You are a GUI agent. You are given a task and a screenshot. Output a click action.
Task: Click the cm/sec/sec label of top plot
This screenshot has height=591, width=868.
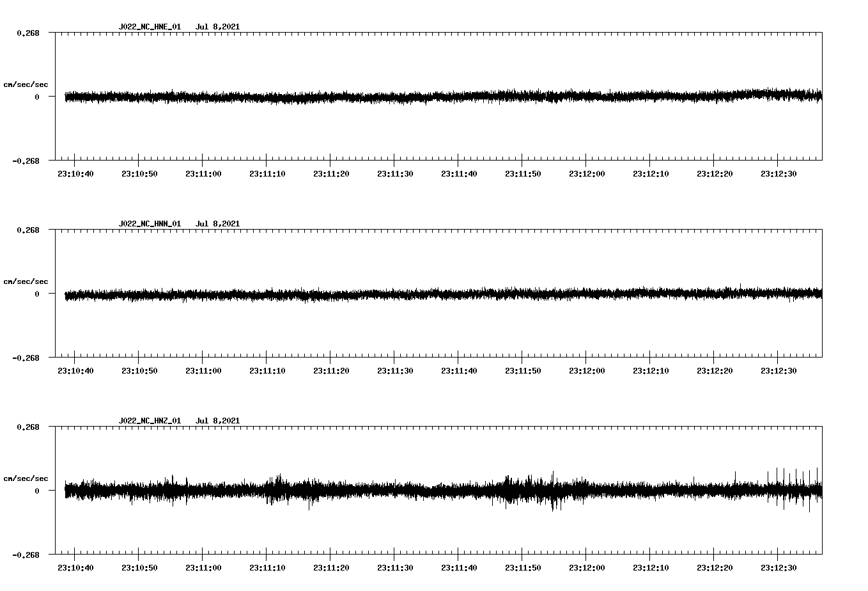tap(26, 84)
